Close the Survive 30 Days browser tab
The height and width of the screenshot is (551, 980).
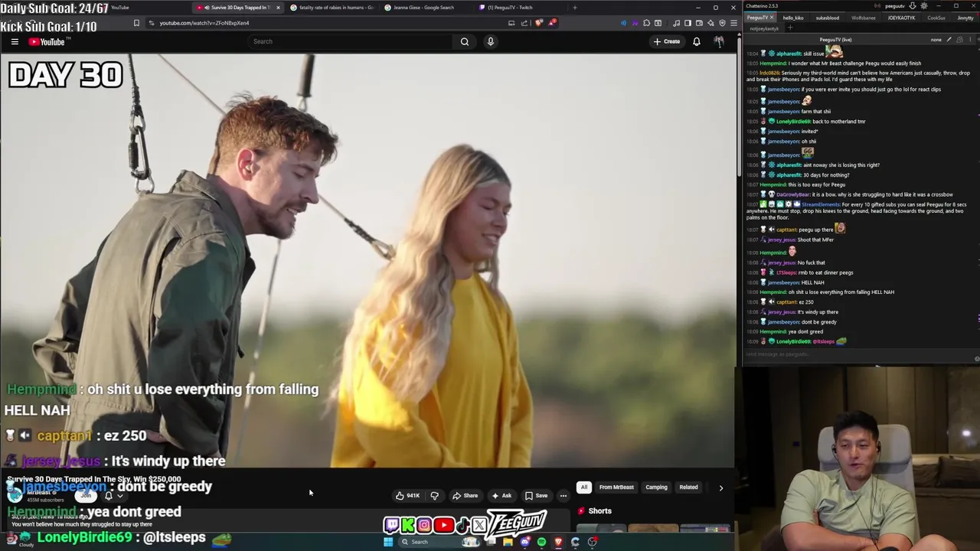(278, 8)
